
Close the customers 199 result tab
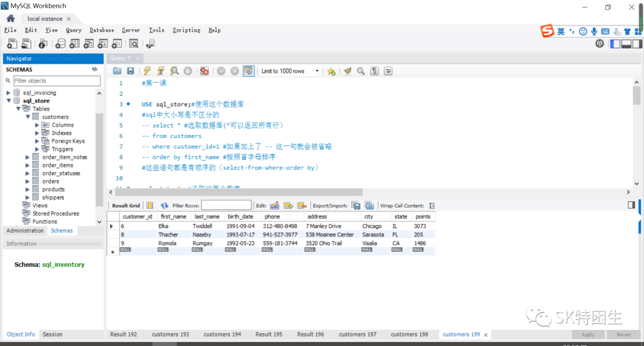coord(485,335)
